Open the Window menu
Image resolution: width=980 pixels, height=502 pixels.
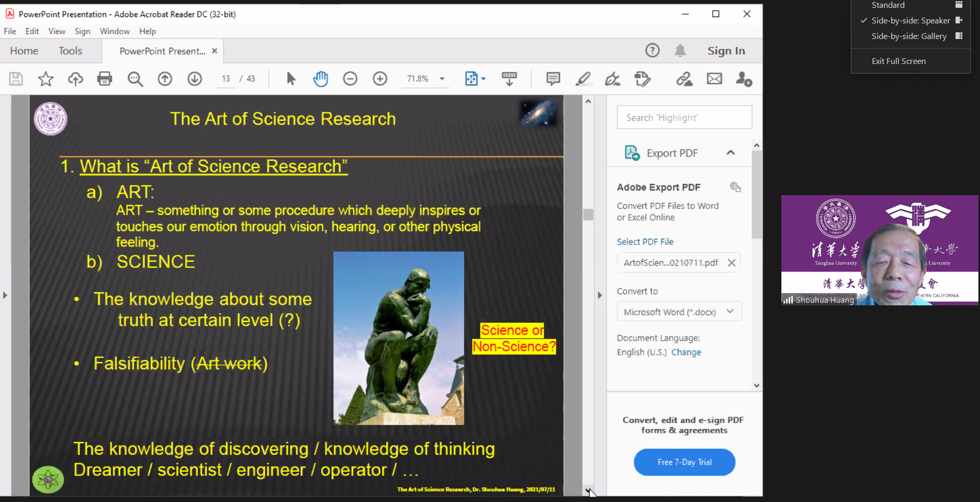coord(115,31)
